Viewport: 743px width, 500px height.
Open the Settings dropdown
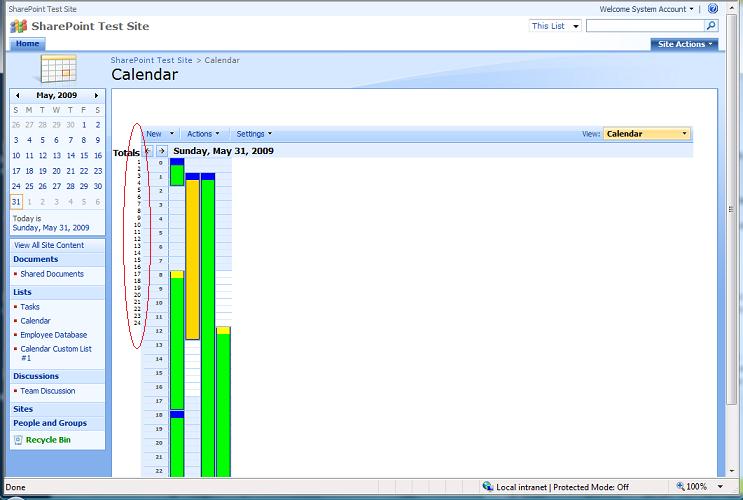pyautogui.click(x=254, y=134)
